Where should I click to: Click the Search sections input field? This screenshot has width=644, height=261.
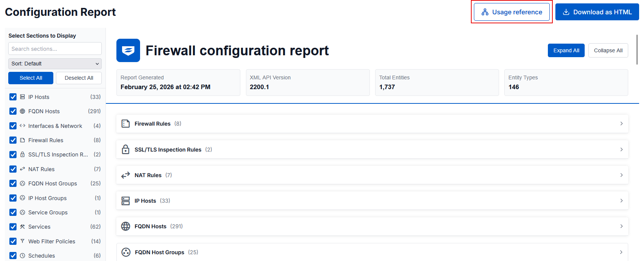[55, 49]
